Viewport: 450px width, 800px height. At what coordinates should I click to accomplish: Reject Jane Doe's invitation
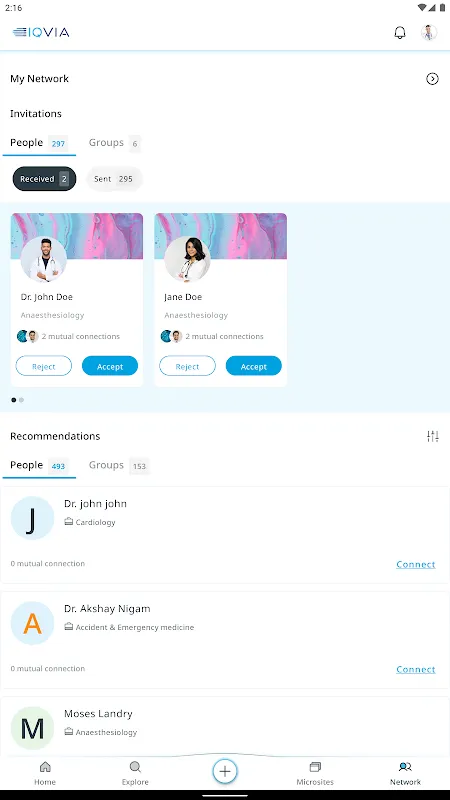[x=187, y=366]
